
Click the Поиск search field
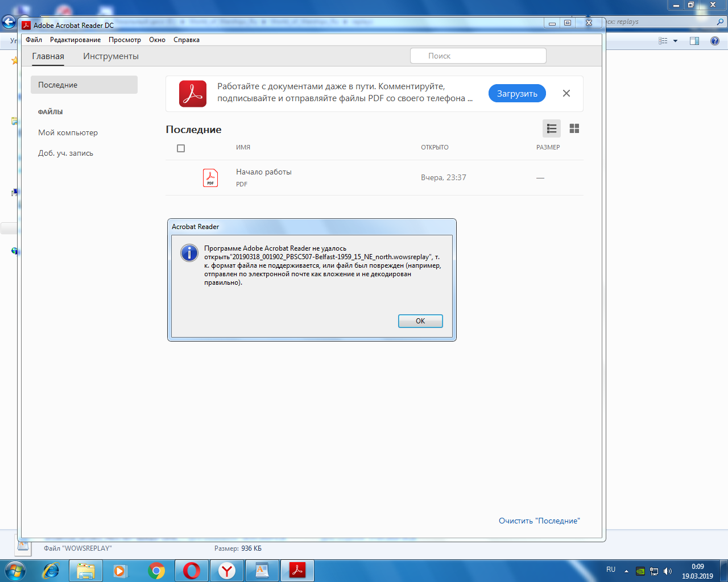point(478,56)
